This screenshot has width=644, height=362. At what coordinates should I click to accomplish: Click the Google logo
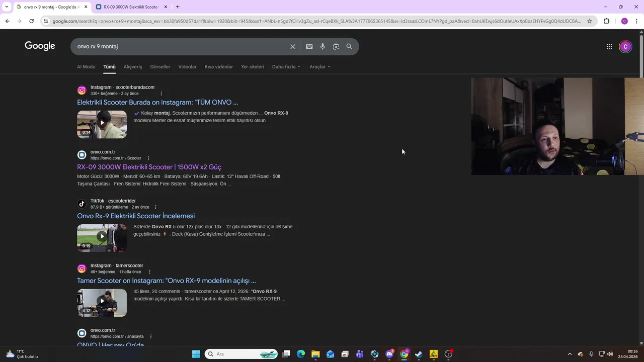(40, 46)
